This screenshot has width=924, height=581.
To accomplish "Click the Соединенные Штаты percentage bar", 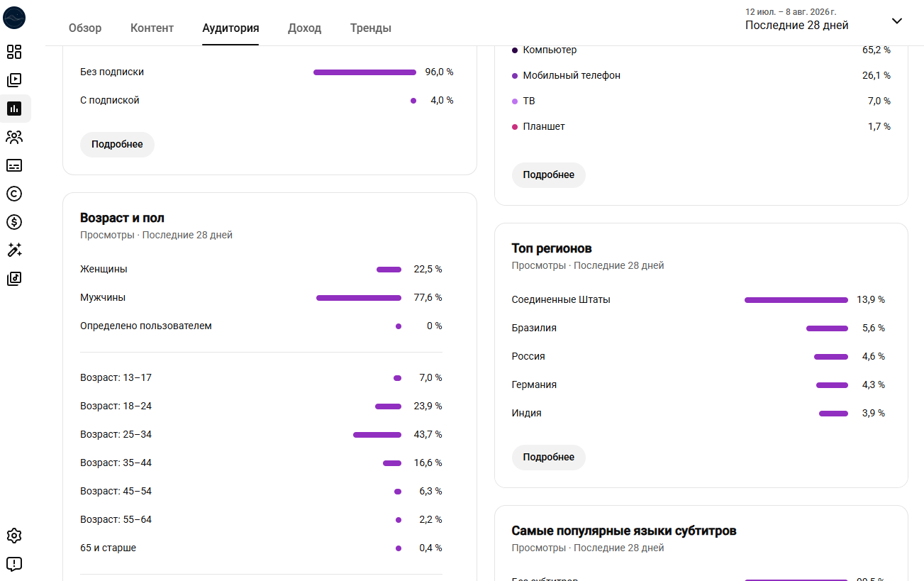I will click(x=796, y=300).
